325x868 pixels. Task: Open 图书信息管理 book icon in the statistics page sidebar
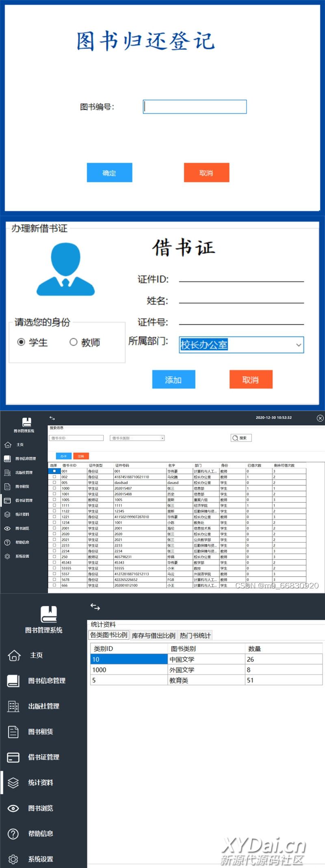13,681
